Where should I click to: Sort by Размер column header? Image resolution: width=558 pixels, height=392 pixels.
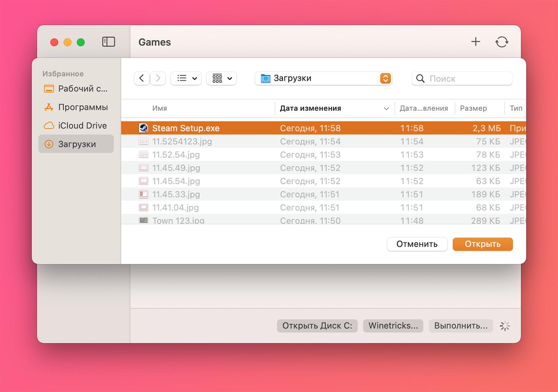click(473, 108)
